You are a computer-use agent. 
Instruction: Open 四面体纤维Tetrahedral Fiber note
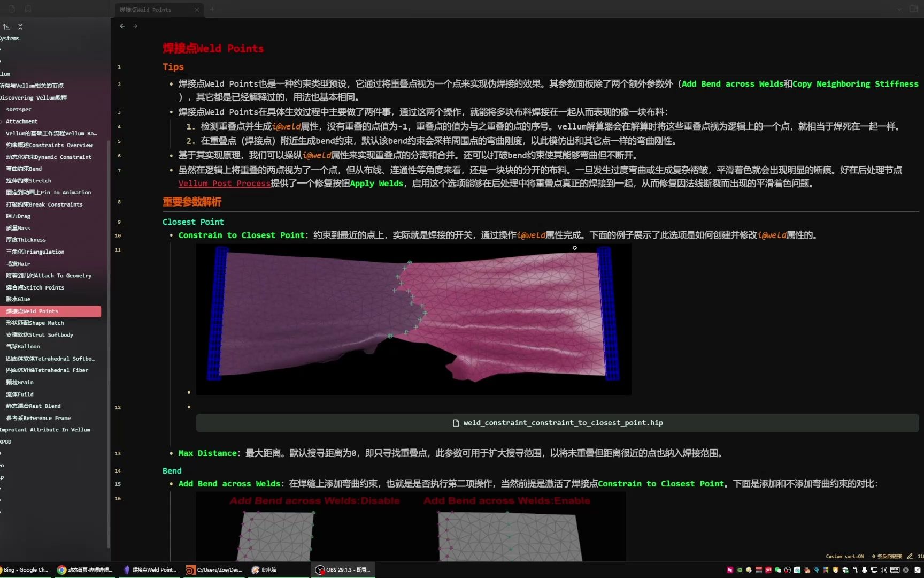pyautogui.click(x=47, y=370)
